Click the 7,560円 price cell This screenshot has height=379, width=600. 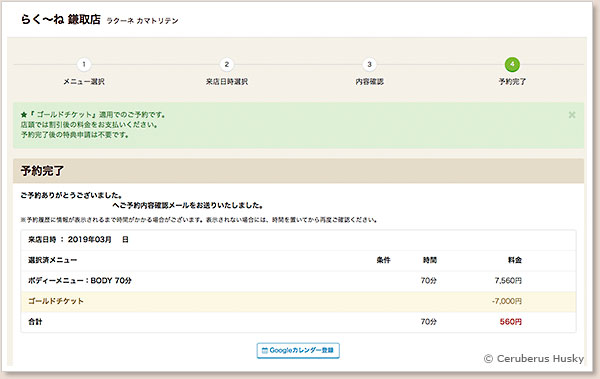(508, 281)
